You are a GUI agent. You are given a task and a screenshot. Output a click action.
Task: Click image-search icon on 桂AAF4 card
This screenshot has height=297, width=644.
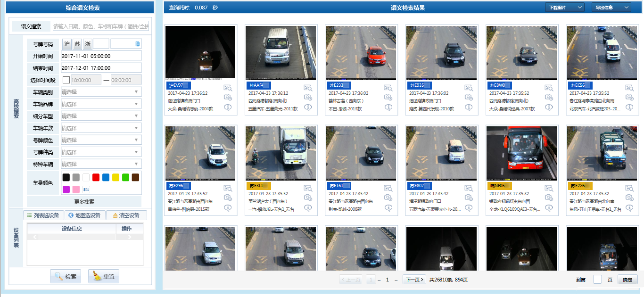pyautogui.click(x=308, y=88)
